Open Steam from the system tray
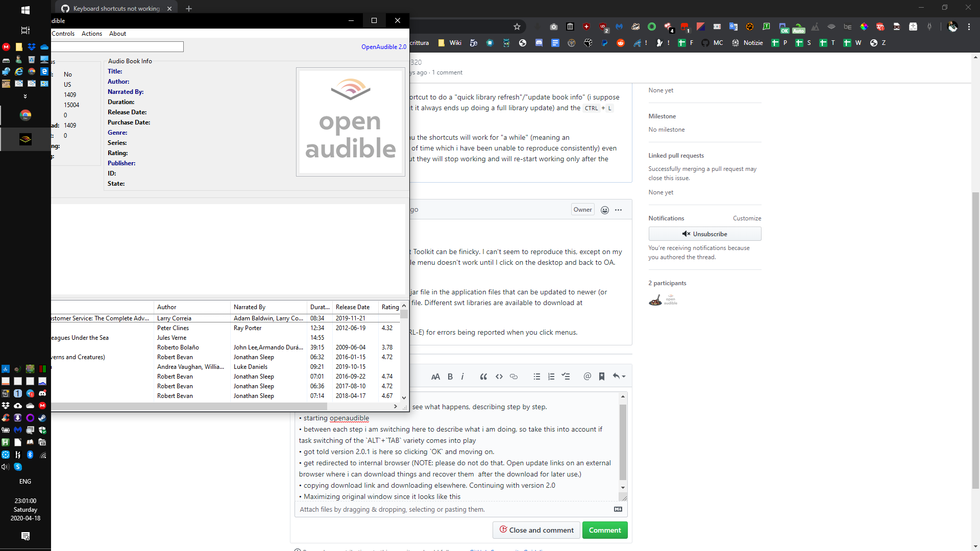This screenshot has width=980, height=551. click(42, 418)
